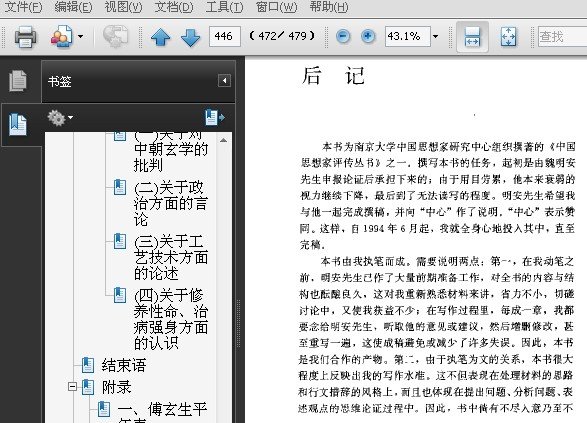Open the page thumbnails panel icon
This screenshot has height=423, width=587.
point(18,80)
